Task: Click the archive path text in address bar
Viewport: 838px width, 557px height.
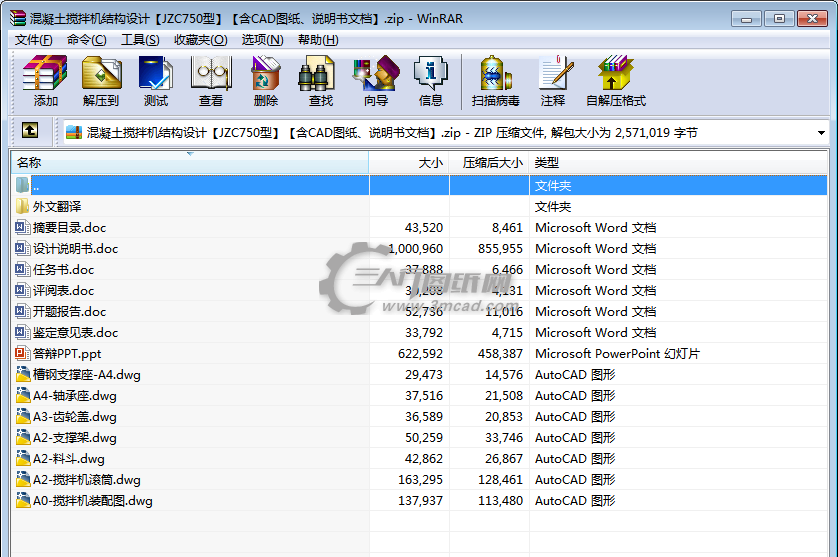Action: point(392,133)
